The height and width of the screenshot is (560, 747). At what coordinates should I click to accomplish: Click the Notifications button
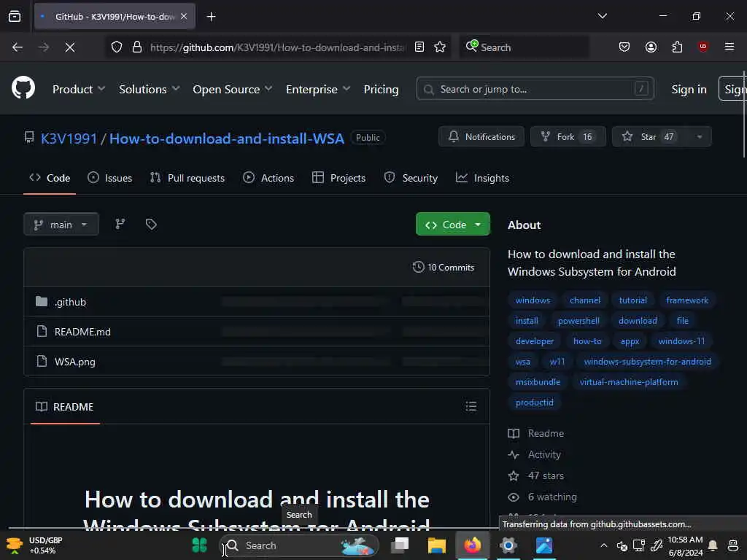coord(481,136)
